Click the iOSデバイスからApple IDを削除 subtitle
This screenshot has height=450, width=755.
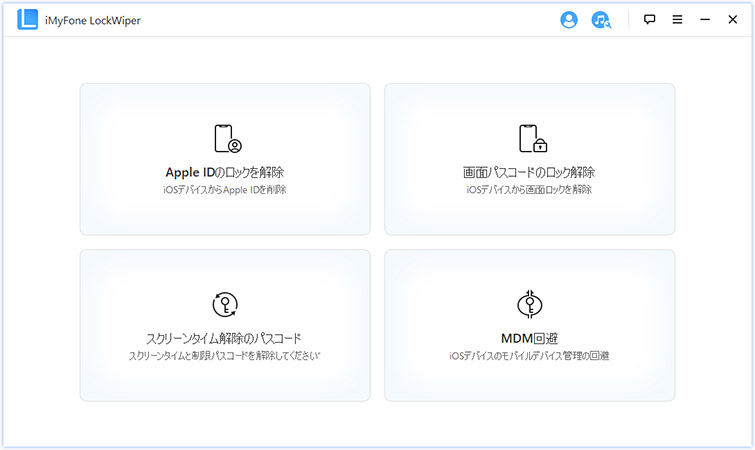225,190
